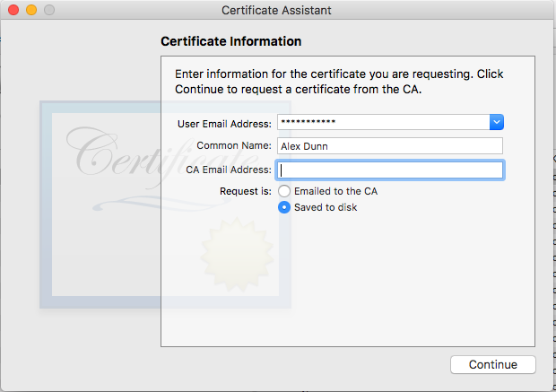The image size is (556, 392).
Task: Open the User Email Address dropdown arrow
Action: pos(496,122)
